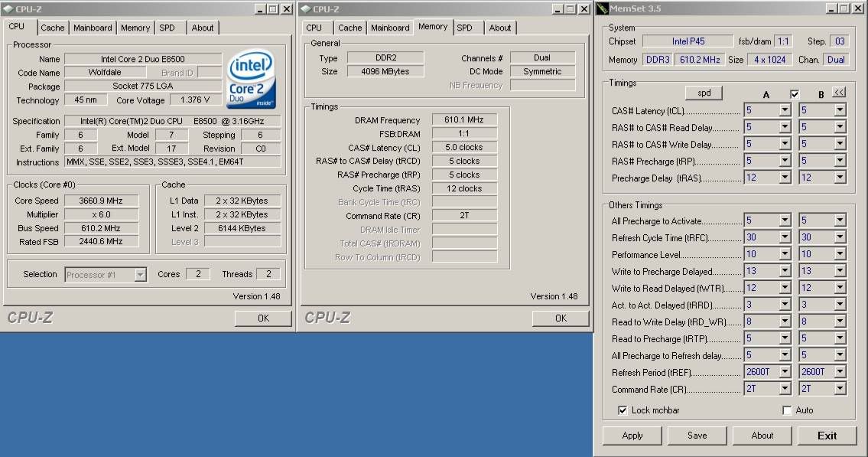Click the DRAM Frequency 610.1 MHz field
This screenshot has height=457, width=868.
click(x=464, y=119)
